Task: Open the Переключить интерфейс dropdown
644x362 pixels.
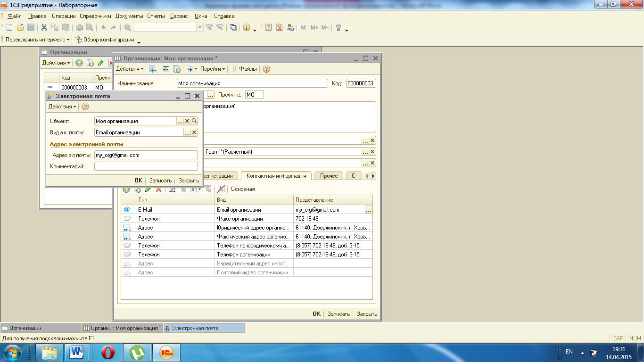Action: [x=37, y=40]
